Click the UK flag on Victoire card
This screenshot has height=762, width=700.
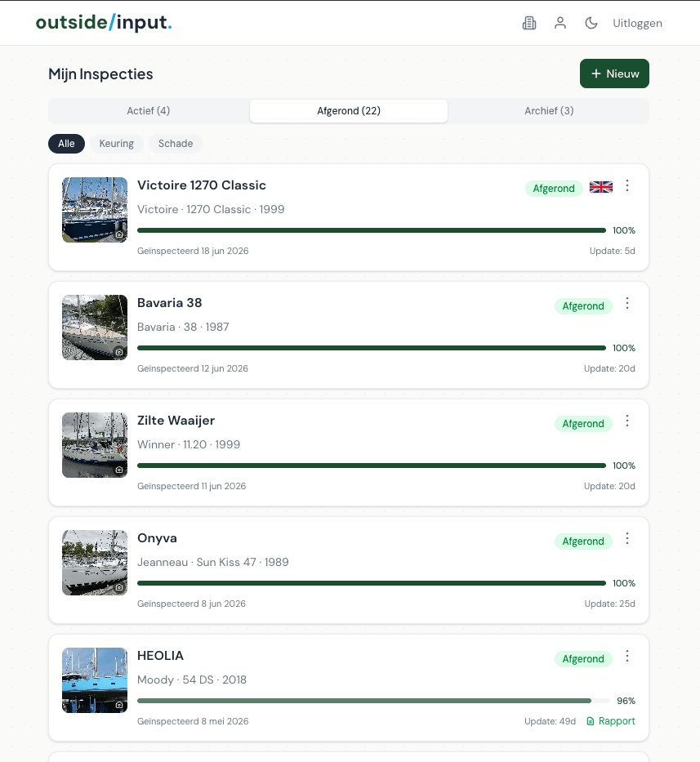pyautogui.click(x=601, y=187)
